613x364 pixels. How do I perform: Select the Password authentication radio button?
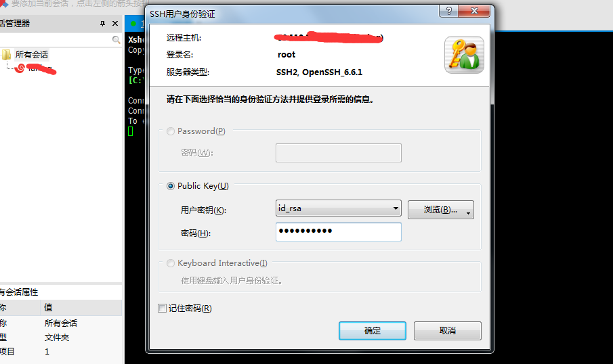click(x=171, y=131)
